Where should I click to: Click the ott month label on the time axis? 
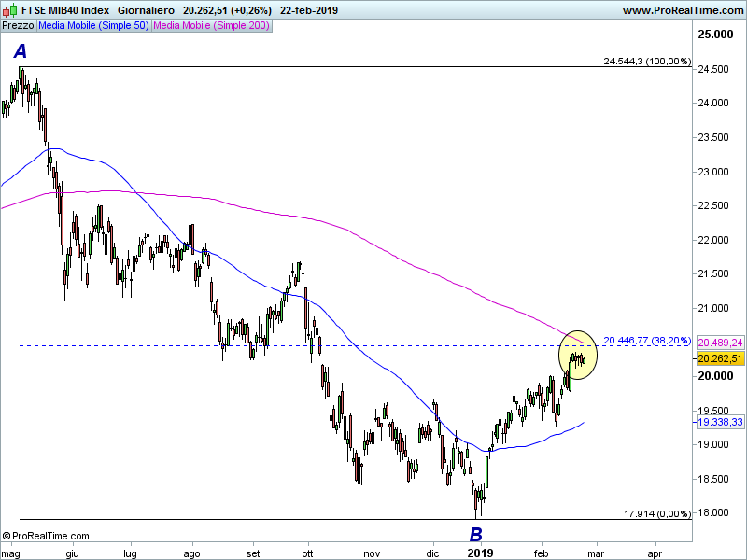[x=307, y=553]
